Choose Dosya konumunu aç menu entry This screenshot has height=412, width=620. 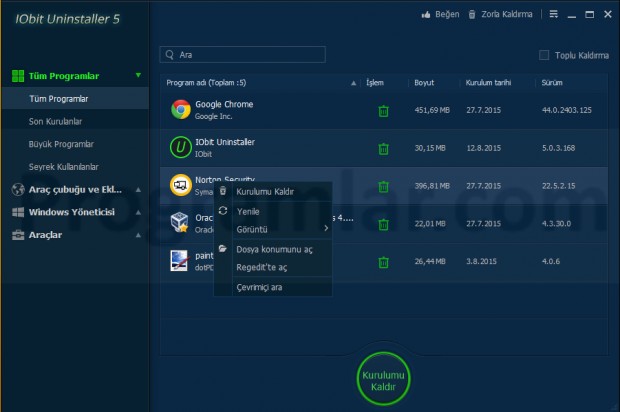(x=274, y=249)
